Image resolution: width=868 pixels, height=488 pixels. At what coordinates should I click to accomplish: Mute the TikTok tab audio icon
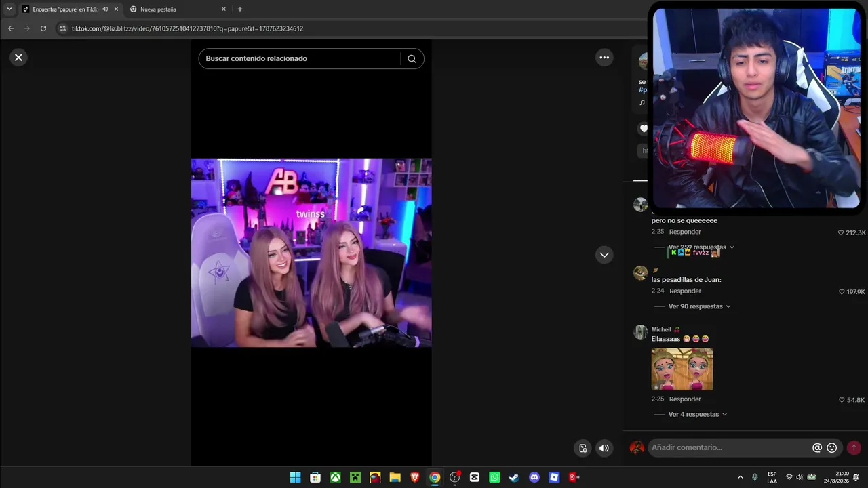pyautogui.click(x=105, y=9)
